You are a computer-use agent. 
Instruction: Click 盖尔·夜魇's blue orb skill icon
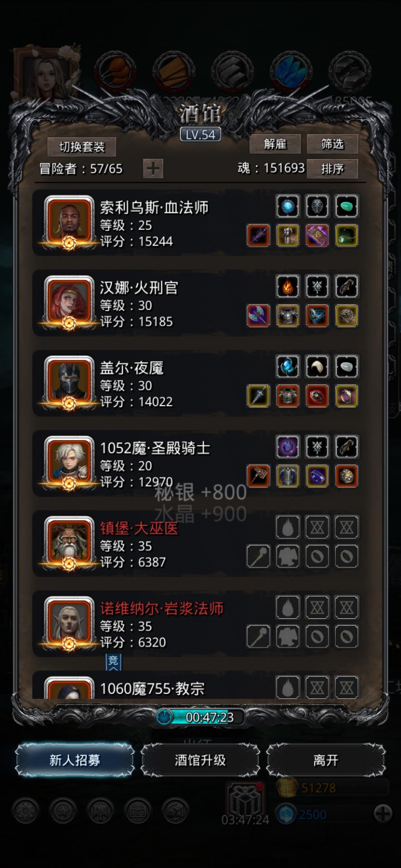click(x=288, y=366)
